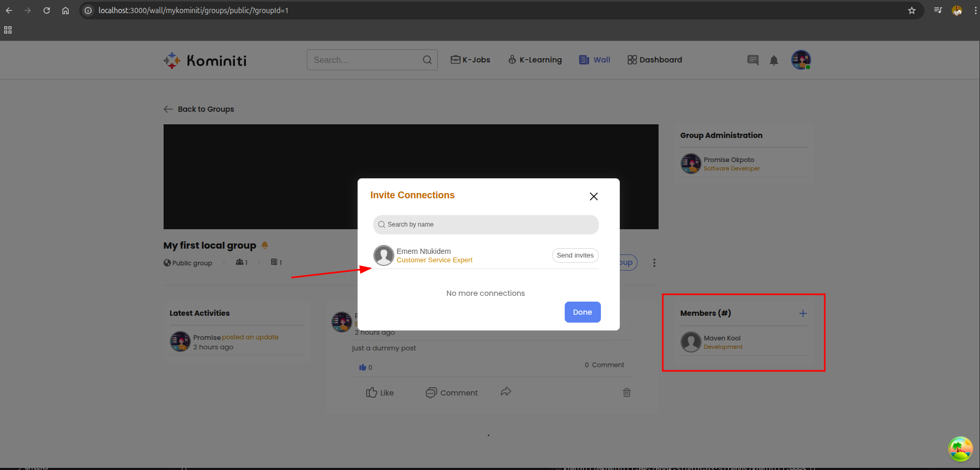Go to the K-Jobs menu item
Screen dimensions: 980x470
470,60
